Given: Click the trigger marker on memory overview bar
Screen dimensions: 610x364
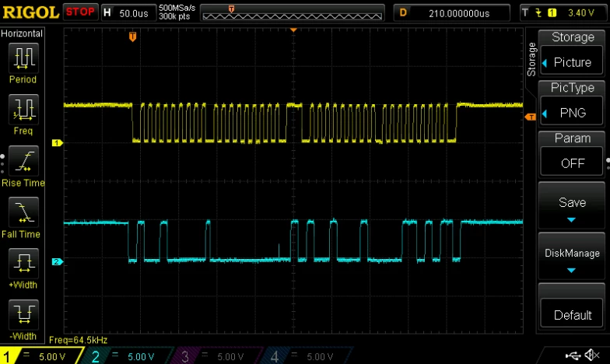Looking at the screenshot, I should (x=232, y=9).
